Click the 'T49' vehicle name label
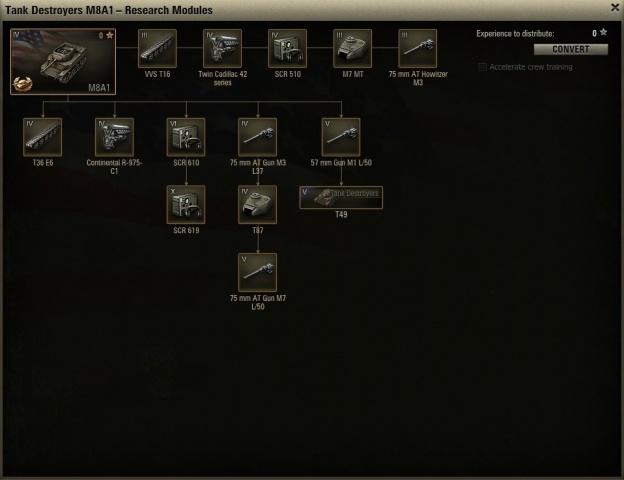Screen dimensions: 624x480 tap(341, 215)
